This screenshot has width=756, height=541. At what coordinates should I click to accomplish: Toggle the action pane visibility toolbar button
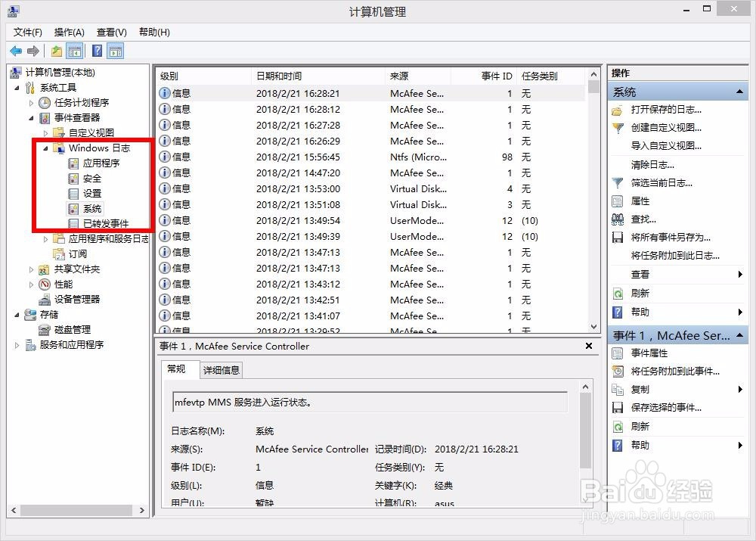tap(114, 51)
